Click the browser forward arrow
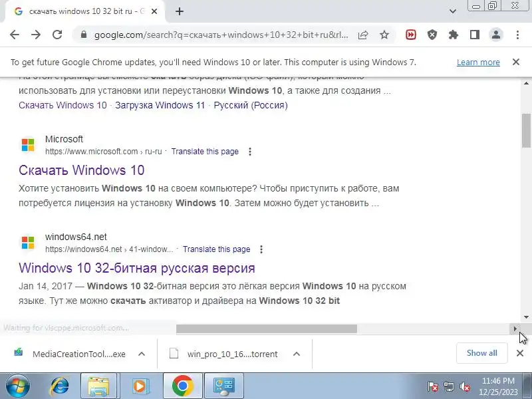 click(36, 35)
